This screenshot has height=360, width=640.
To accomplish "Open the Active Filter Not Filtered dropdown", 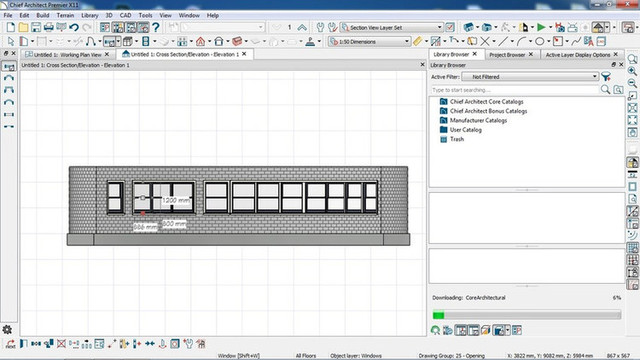I will click(x=530, y=77).
